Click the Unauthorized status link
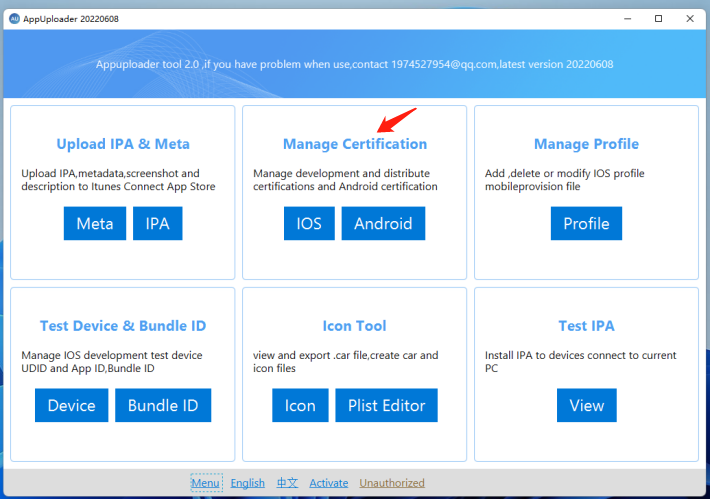710x499 pixels. click(x=392, y=483)
